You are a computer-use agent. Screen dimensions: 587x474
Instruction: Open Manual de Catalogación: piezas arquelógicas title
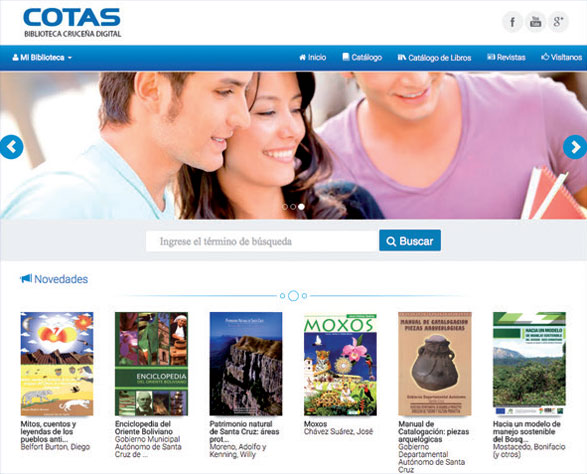pos(434,432)
